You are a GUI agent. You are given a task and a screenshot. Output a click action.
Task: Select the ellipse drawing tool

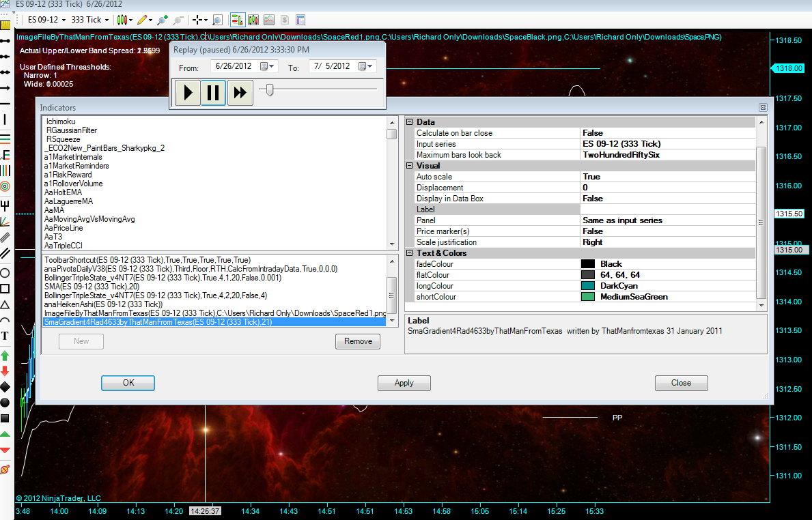pos(5,273)
